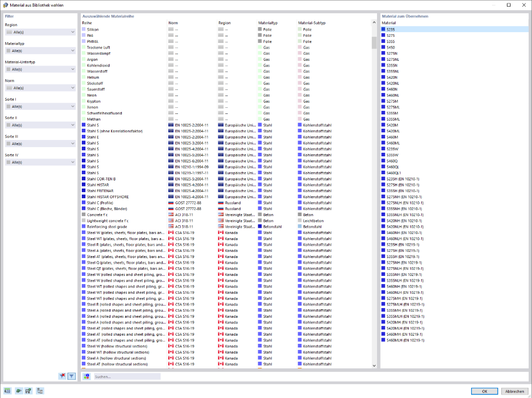The height and width of the screenshot is (398, 532).
Task: Select the Reinforcing steel grade row
Action: pyautogui.click(x=226, y=226)
